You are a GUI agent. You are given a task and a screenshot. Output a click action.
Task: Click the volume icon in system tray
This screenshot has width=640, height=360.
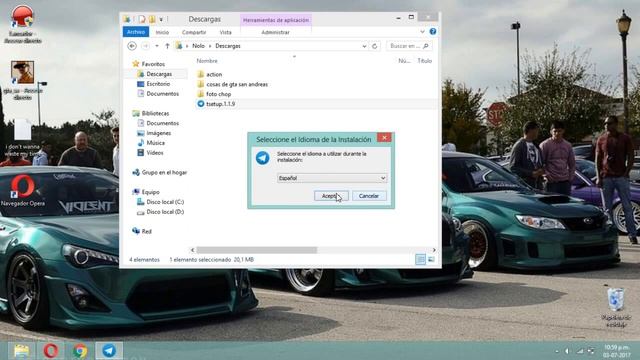567,351
